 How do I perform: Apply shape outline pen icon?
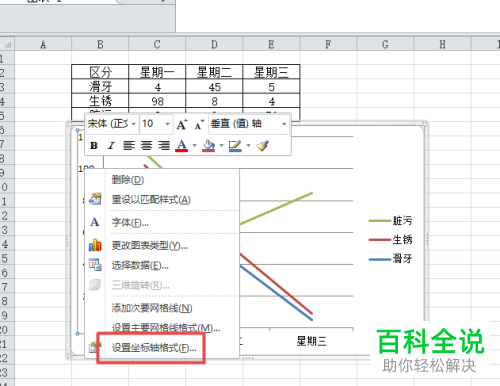[x=235, y=146]
